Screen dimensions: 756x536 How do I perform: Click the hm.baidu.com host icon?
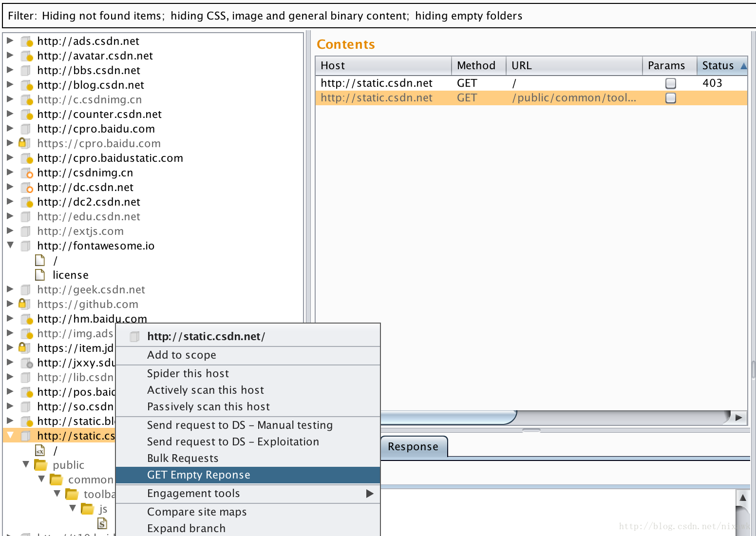click(27, 319)
